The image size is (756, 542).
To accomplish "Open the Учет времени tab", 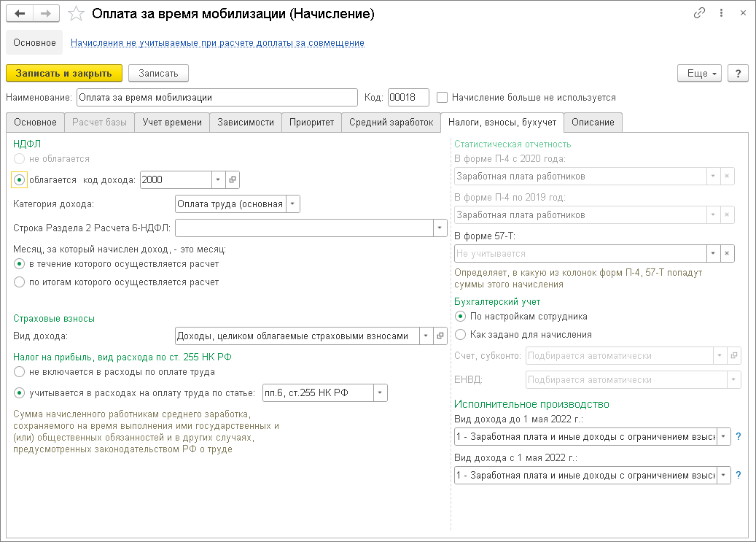I will [172, 122].
